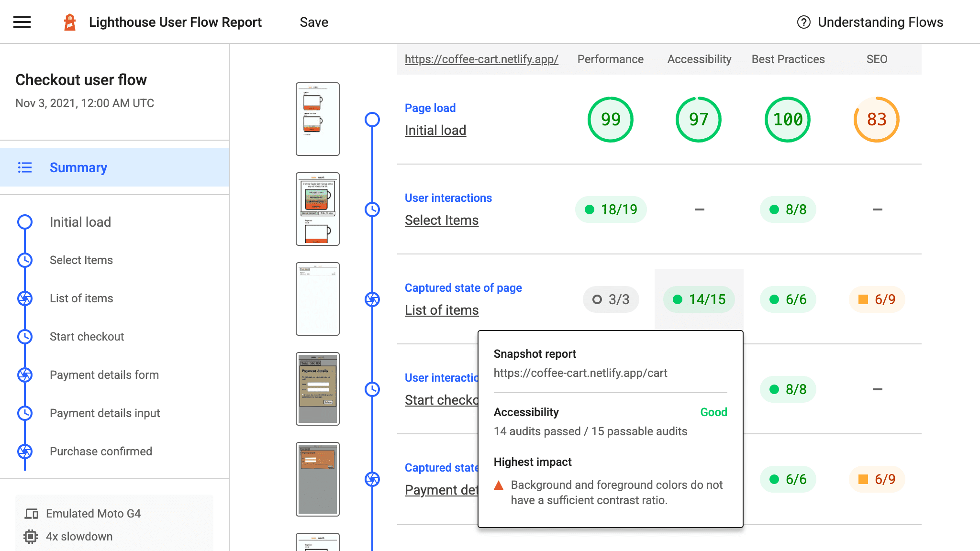Click the Initial load sidebar item

[80, 221]
